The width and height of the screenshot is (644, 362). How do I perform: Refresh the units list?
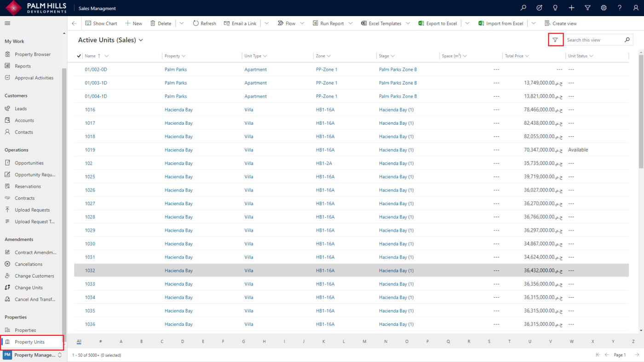coord(204,23)
